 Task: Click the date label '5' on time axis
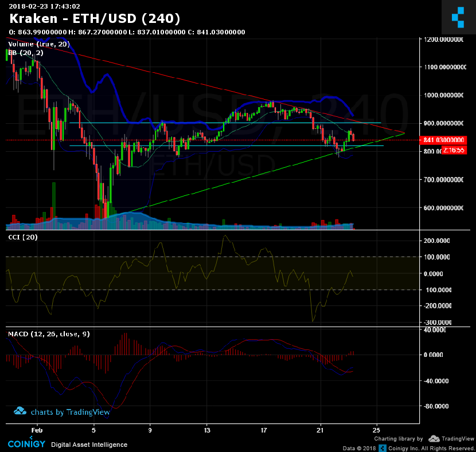click(x=94, y=430)
